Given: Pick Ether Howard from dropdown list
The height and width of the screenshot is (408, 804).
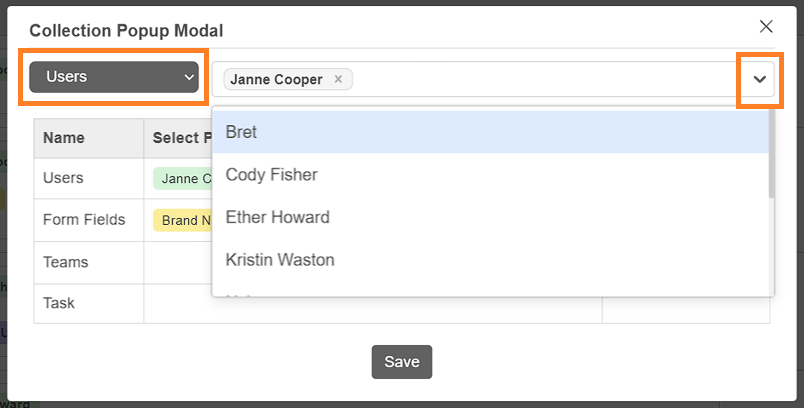Looking at the screenshot, I should click(x=491, y=217).
